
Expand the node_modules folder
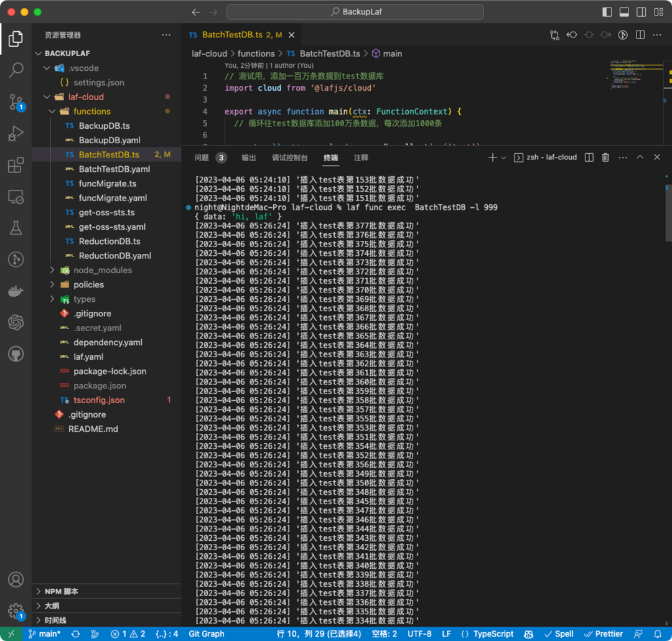pyautogui.click(x=52, y=270)
